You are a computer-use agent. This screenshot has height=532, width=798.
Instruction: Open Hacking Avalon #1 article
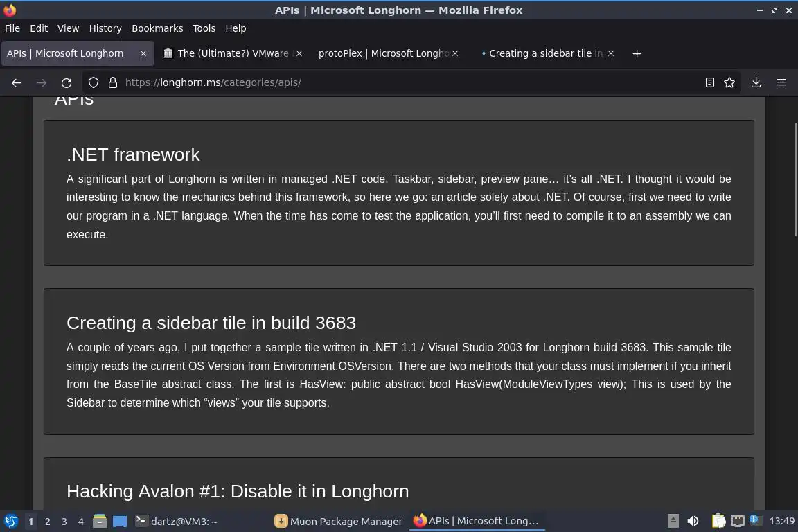point(238,491)
